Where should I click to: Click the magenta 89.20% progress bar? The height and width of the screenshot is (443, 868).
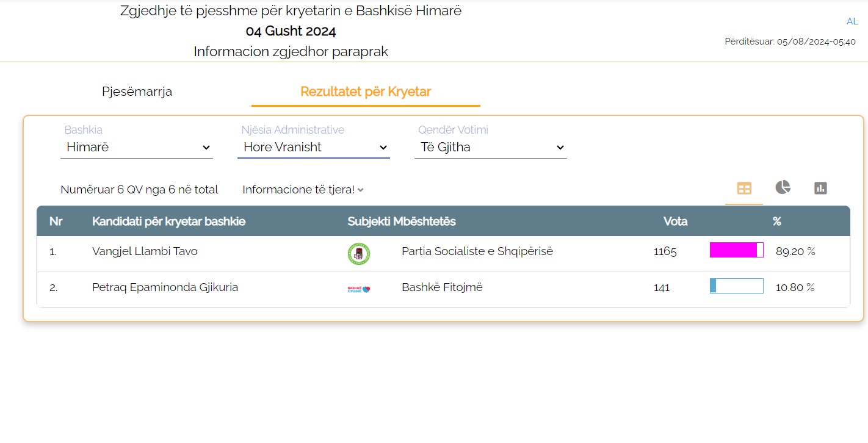pyautogui.click(x=736, y=250)
